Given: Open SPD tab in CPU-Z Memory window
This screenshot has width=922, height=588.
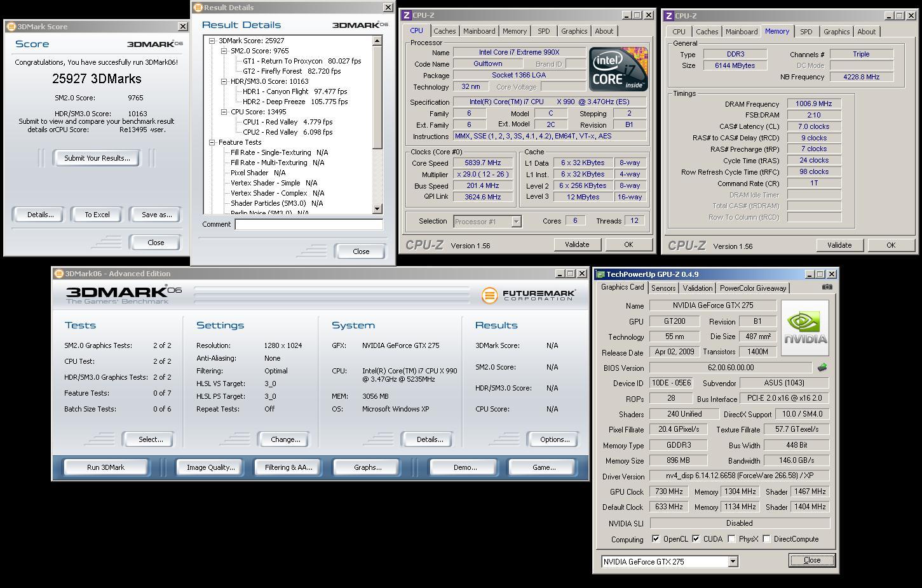Looking at the screenshot, I should click(806, 32).
